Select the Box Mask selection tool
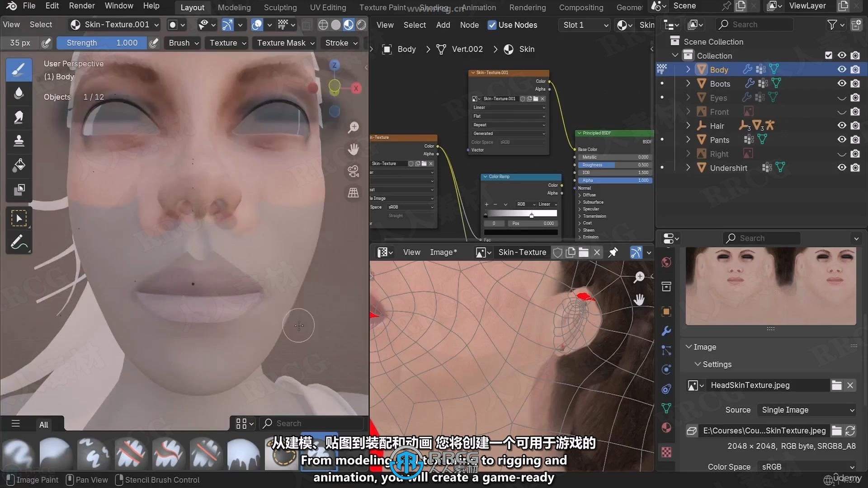 tap(19, 219)
